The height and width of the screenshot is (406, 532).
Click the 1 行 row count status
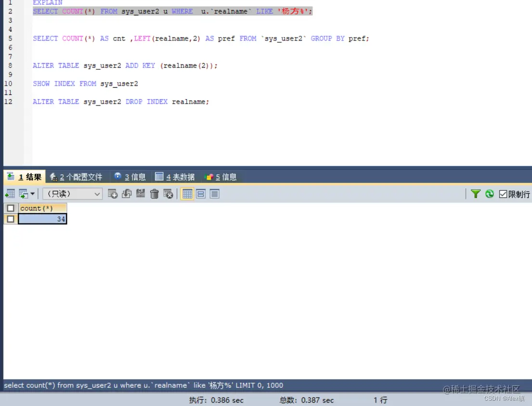(380, 400)
